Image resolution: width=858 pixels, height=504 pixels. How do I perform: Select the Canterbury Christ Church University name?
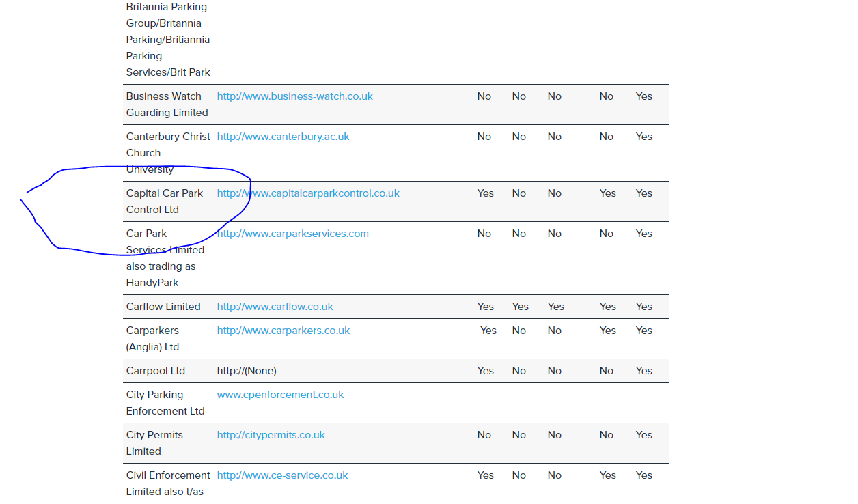[x=168, y=153]
